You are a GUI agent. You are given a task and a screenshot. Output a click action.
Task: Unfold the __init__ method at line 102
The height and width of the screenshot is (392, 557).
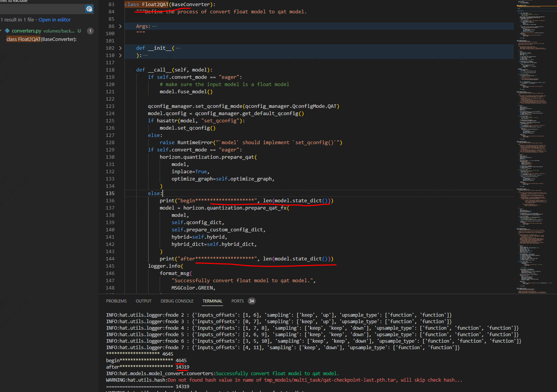click(120, 48)
